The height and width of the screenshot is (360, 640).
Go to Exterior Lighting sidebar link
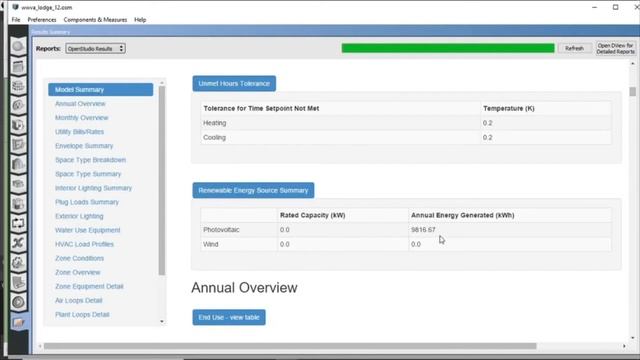pyautogui.click(x=79, y=216)
